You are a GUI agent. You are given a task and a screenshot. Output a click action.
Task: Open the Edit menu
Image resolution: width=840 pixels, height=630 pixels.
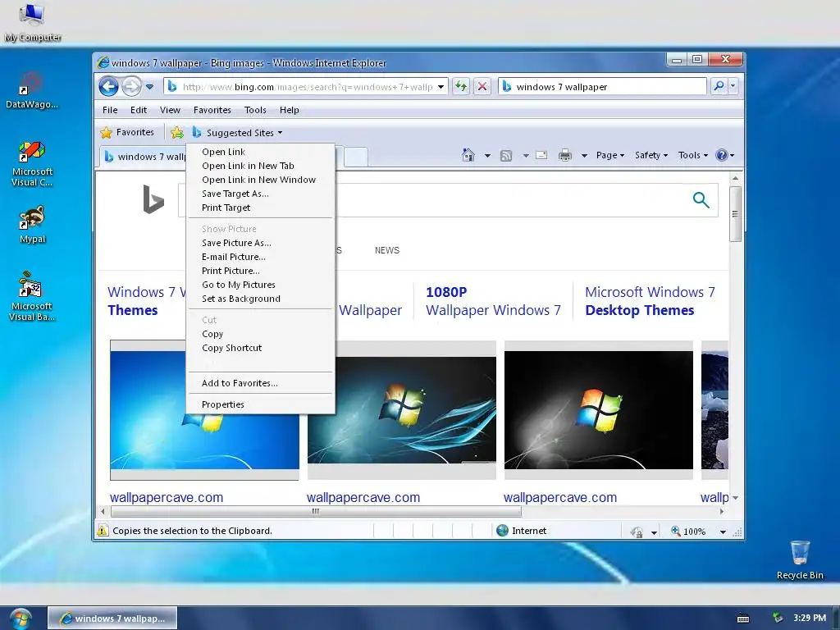(x=138, y=110)
